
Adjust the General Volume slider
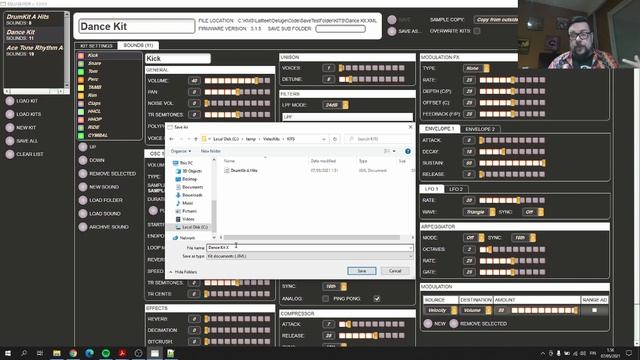click(237, 81)
